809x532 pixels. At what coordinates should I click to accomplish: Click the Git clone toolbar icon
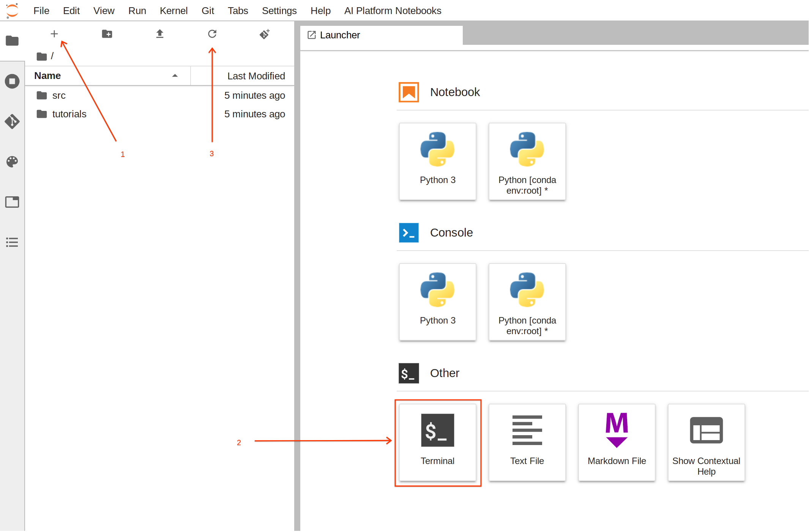pos(265,34)
